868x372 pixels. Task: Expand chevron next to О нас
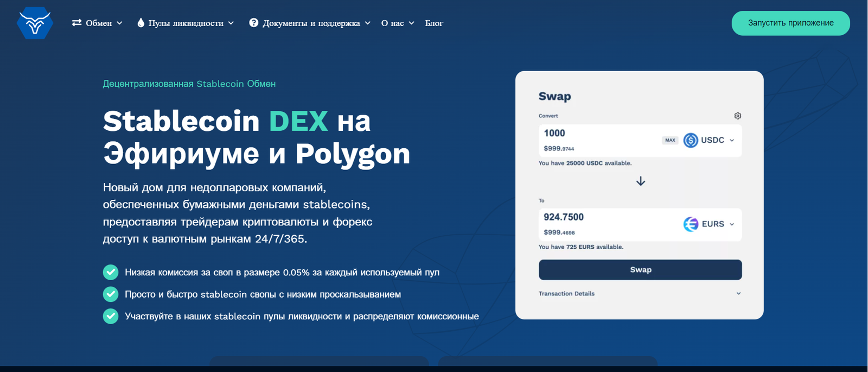[411, 23]
